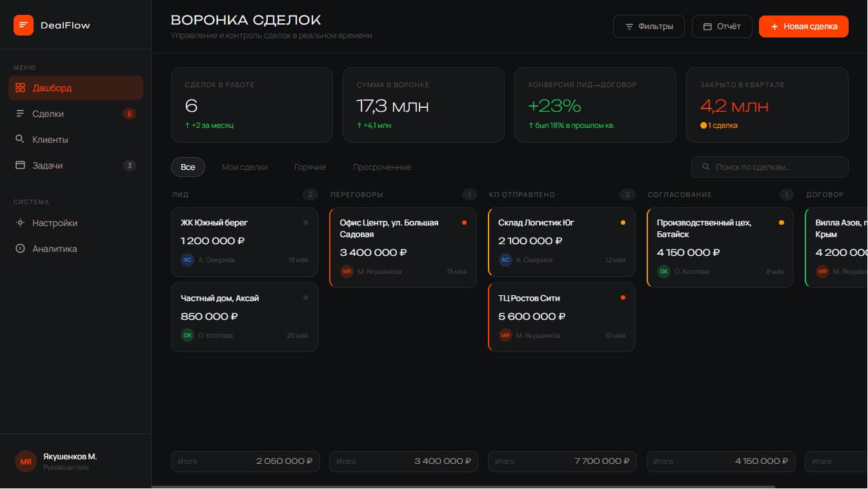Image resolution: width=868 pixels, height=489 pixels.
Task: Click the horizontal scrollbar at the bottom
Action: point(463,487)
